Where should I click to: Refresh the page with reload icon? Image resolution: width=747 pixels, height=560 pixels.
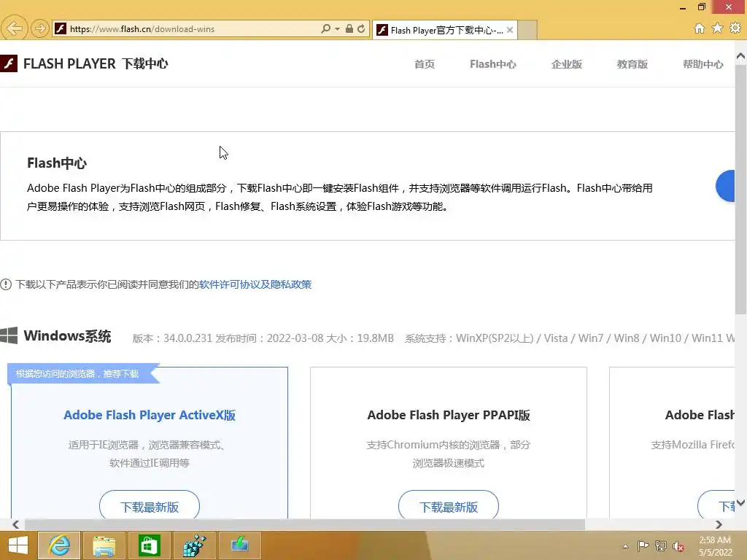[x=362, y=28]
